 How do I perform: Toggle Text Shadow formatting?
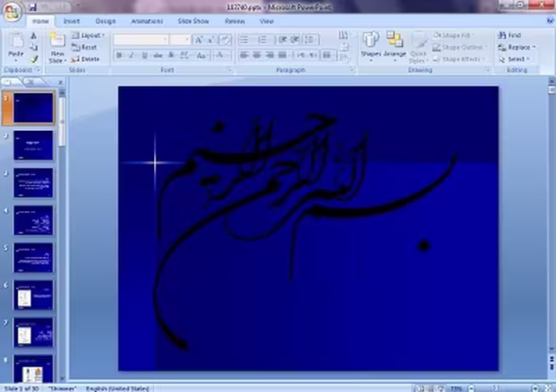(171, 56)
